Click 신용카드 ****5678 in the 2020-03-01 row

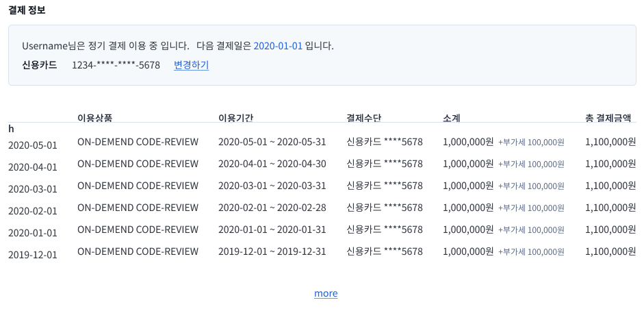tap(385, 186)
